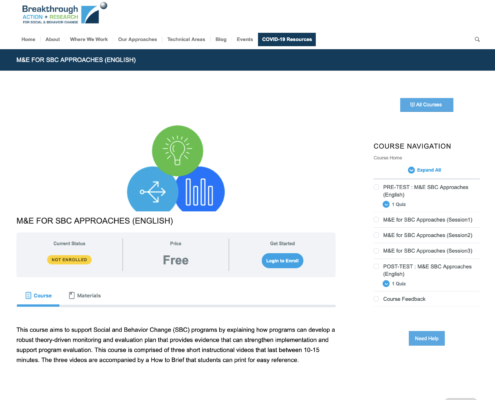Open the Technical Areas menu item
This screenshot has width=495, height=400.
click(186, 39)
